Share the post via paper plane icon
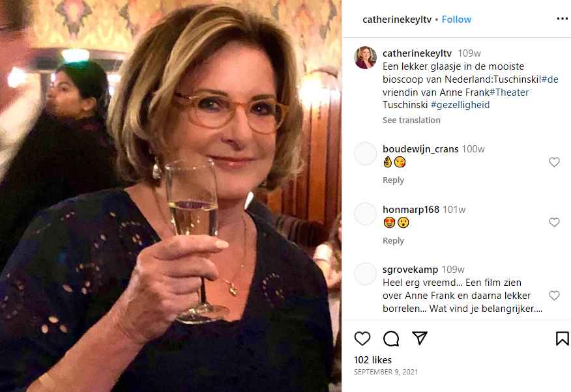Screen dimensions: 571x392 [420, 338]
